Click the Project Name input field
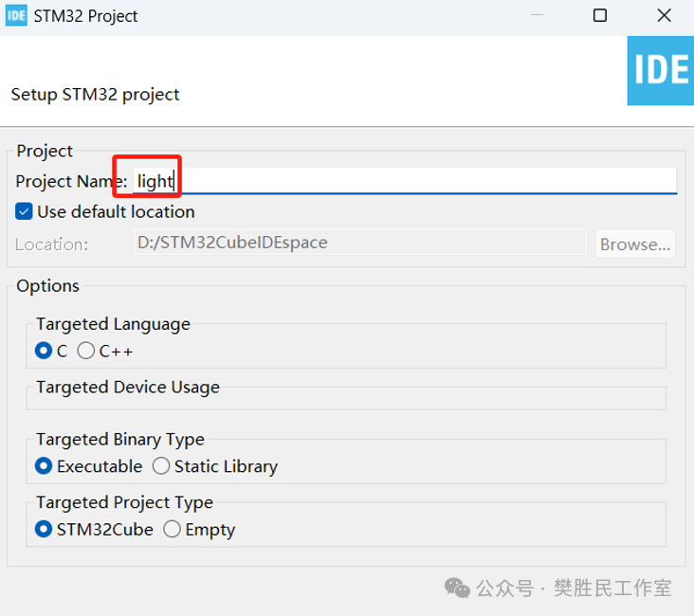This screenshot has height=616, width=694. 405,181
